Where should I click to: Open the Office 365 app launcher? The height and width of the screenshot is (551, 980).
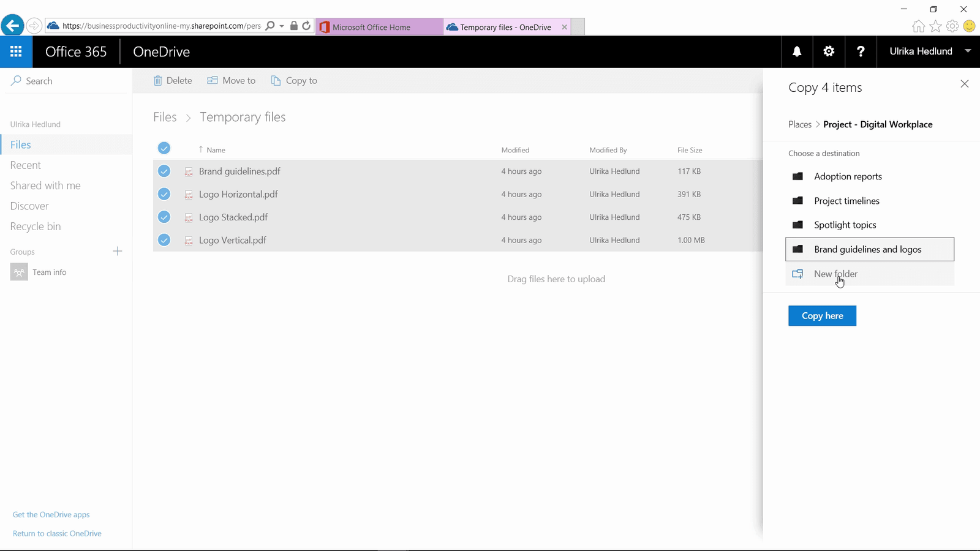tap(16, 51)
